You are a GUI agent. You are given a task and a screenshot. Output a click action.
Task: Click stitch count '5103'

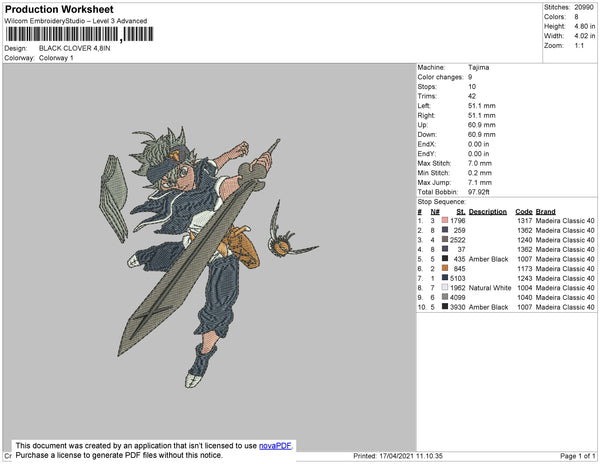(458, 278)
